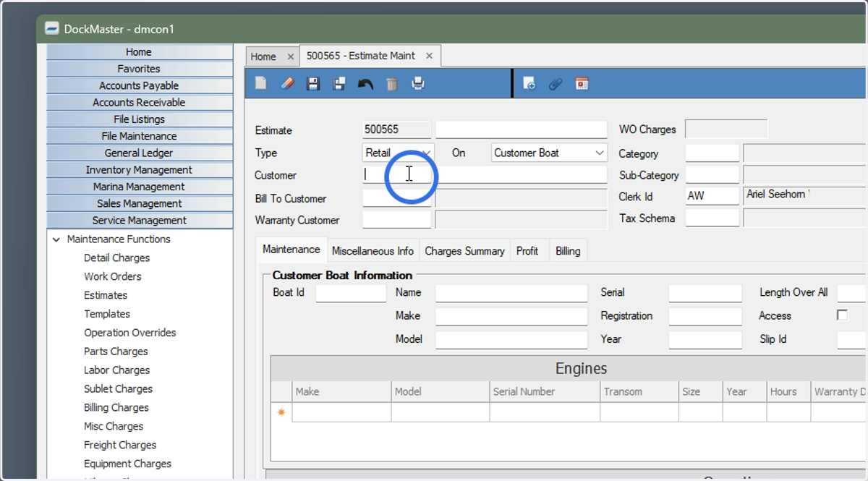Open the File Listings module
This screenshot has height=481, width=868.
[140, 119]
